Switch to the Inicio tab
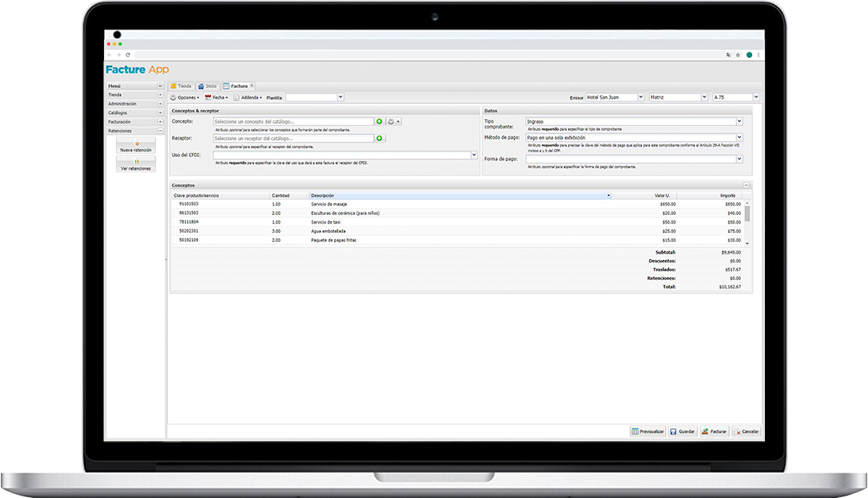This screenshot has width=868, height=498. (x=206, y=86)
